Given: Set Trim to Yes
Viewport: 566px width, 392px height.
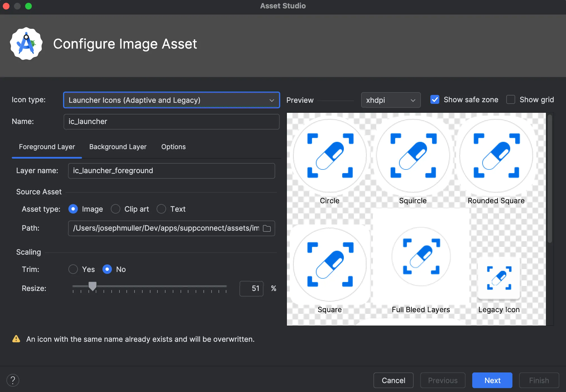Looking at the screenshot, I should tap(73, 269).
